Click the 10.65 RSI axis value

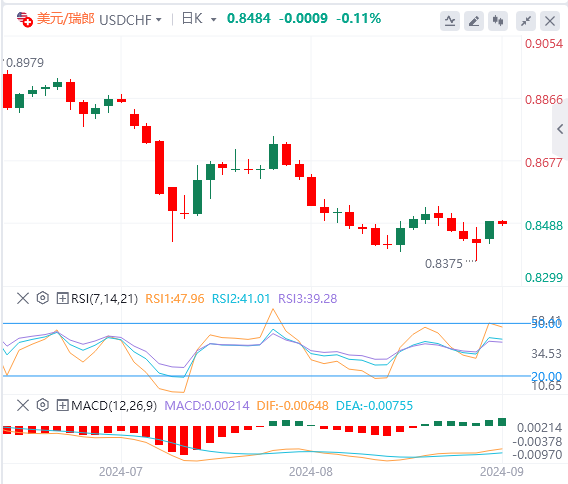coord(546,386)
